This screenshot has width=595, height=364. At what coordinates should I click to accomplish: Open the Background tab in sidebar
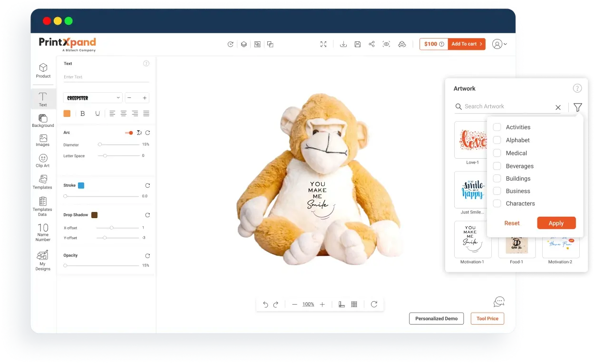coord(43,121)
